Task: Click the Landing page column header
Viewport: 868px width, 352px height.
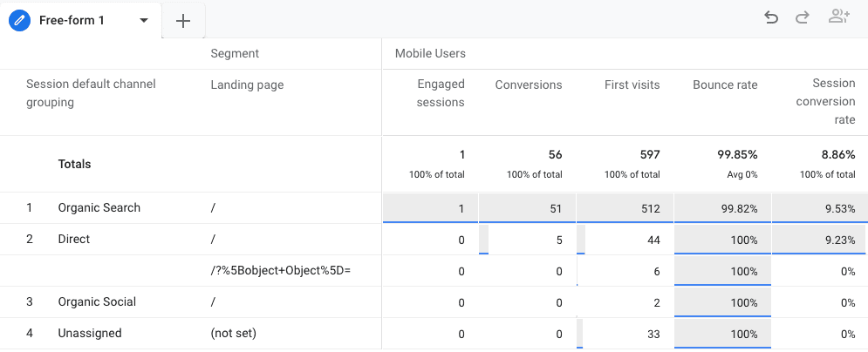Action: pyautogui.click(x=247, y=85)
